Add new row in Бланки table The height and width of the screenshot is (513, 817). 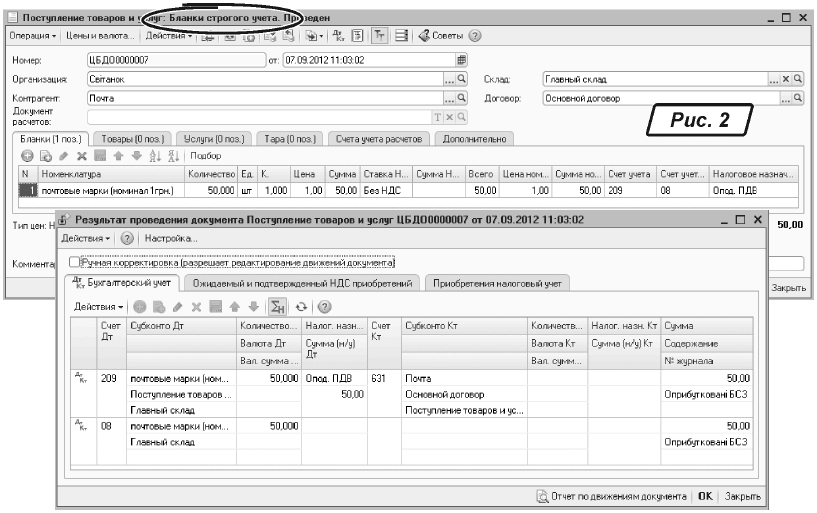pyautogui.click(x=27, y=156)
